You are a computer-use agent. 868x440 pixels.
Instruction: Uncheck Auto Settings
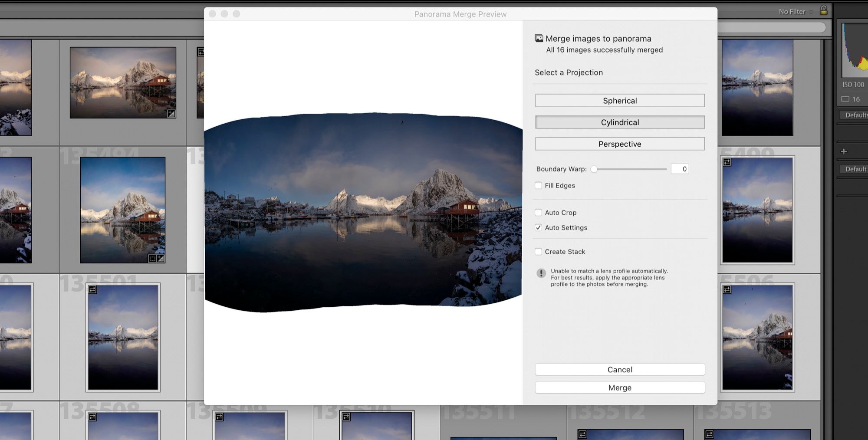(x=539, y=227)
